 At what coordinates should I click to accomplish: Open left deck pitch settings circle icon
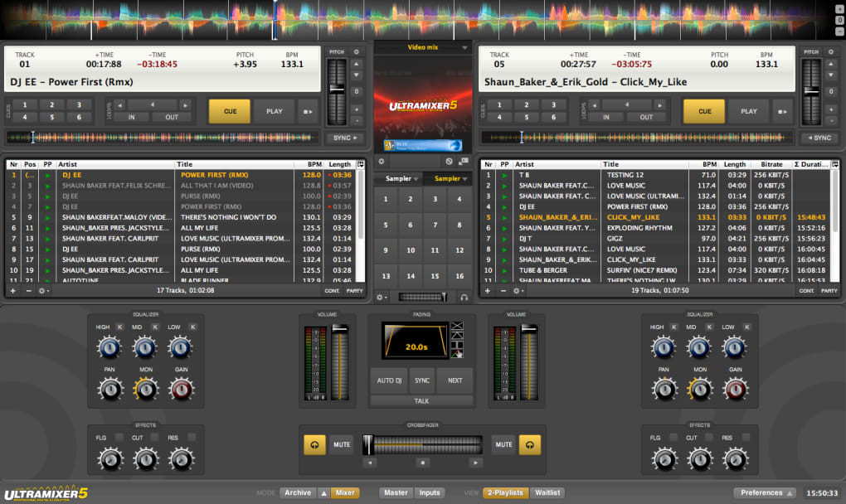pos(356,51)
